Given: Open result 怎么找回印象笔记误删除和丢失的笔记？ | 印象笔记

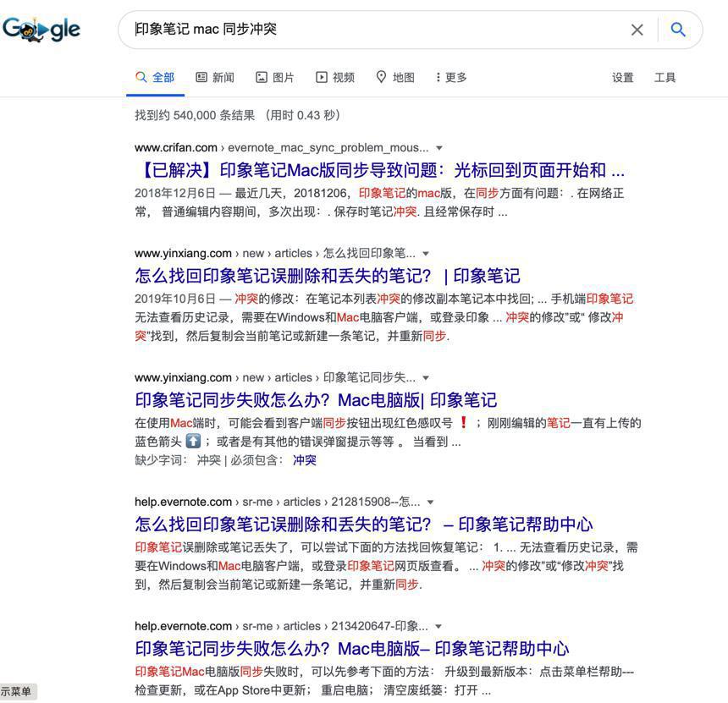Looking at the screenshot, I should tap(328, 276).
